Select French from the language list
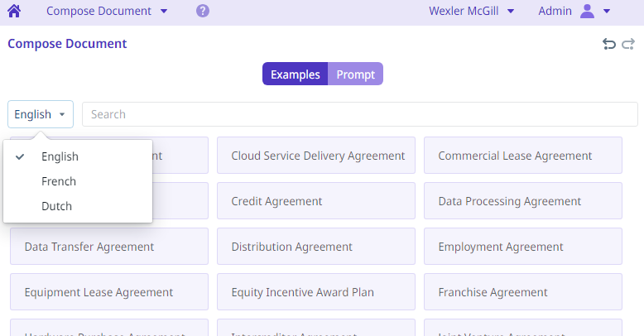 click(59, 181)
